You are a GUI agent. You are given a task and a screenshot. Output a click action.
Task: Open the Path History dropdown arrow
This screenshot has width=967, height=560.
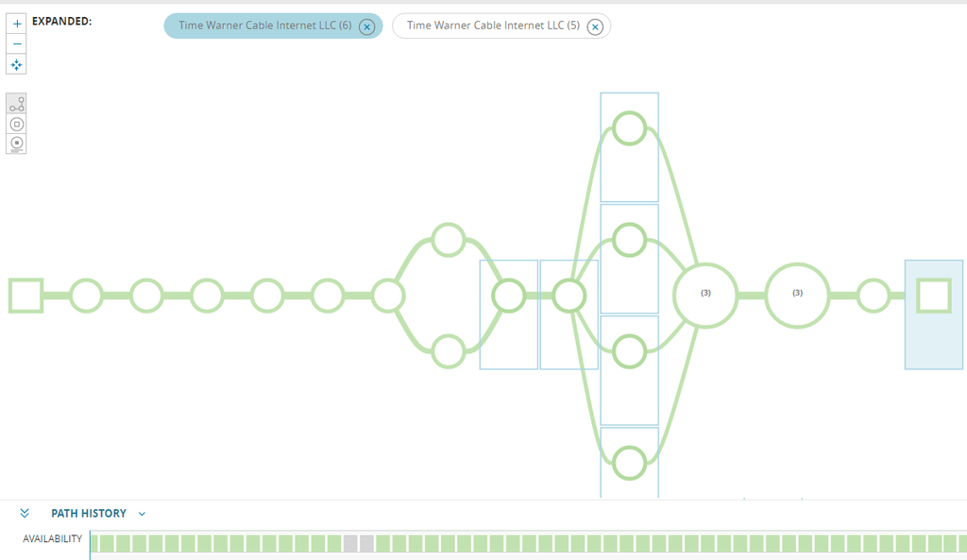click(142, 514)
